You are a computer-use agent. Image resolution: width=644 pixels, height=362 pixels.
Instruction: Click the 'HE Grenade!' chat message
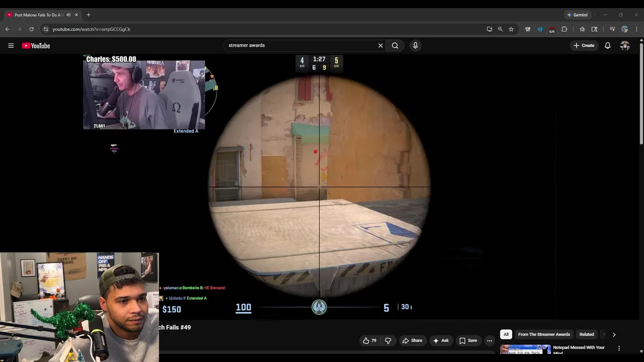pos(215,288)
